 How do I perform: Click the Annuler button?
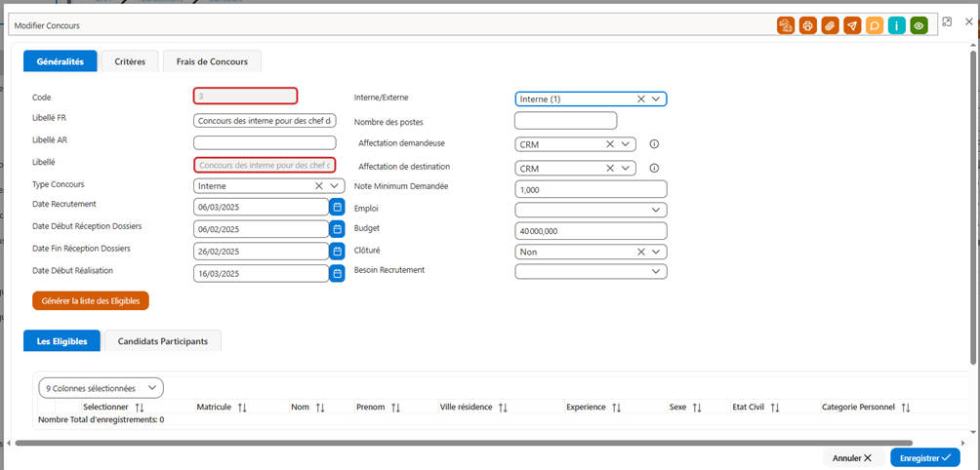pos(852,457)
